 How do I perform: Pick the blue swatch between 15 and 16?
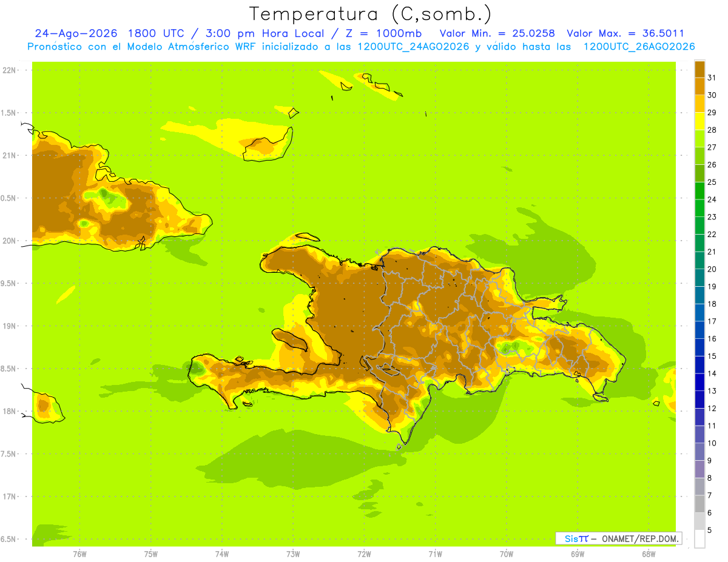(699, 347)
